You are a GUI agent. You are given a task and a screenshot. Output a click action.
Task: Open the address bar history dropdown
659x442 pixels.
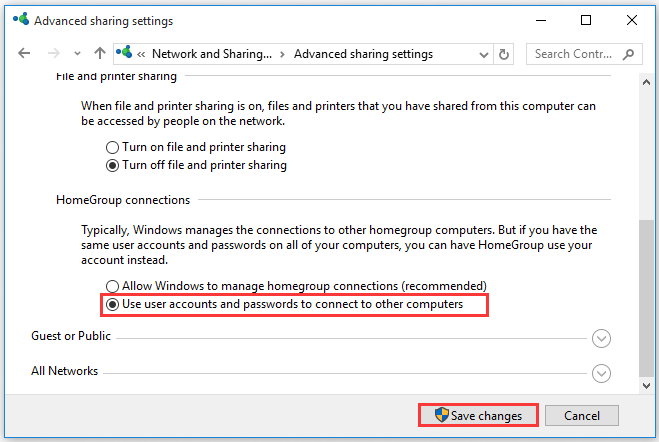pyautogui.click(x=484, y=54)
